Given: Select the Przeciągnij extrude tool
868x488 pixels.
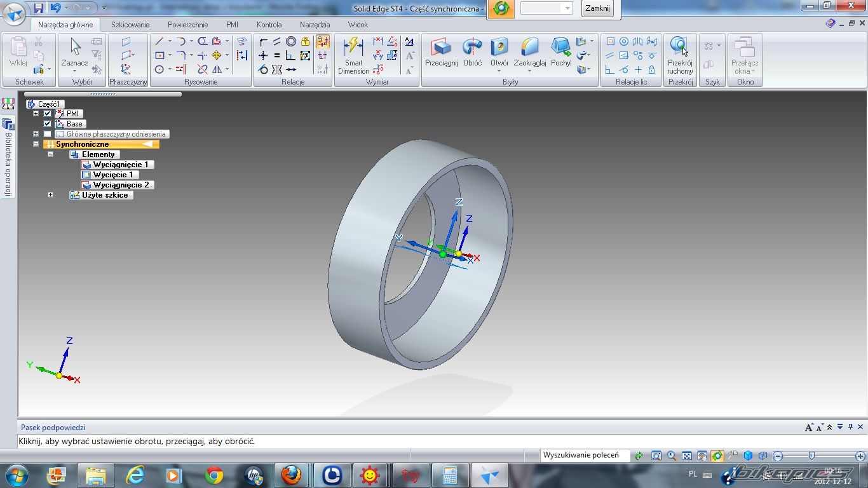Looking at the screenshot, I should click(441, 52).
